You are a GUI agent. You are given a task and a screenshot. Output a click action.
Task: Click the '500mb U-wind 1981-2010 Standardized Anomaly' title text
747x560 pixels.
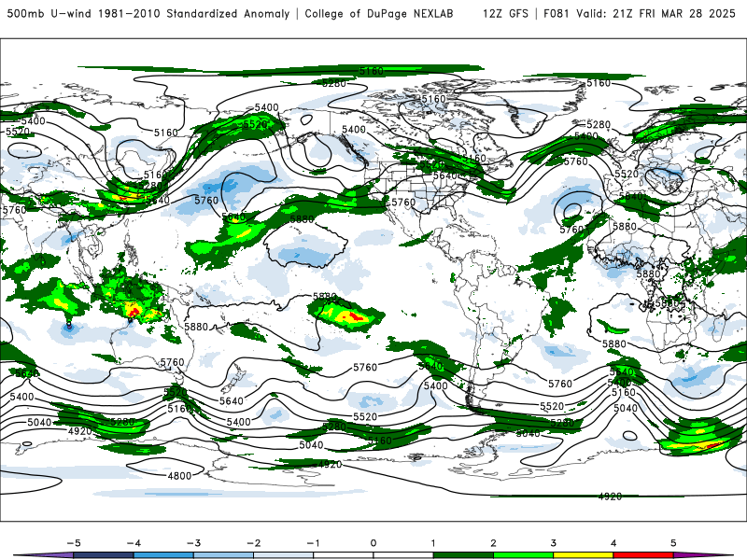(x=148, y=14)
